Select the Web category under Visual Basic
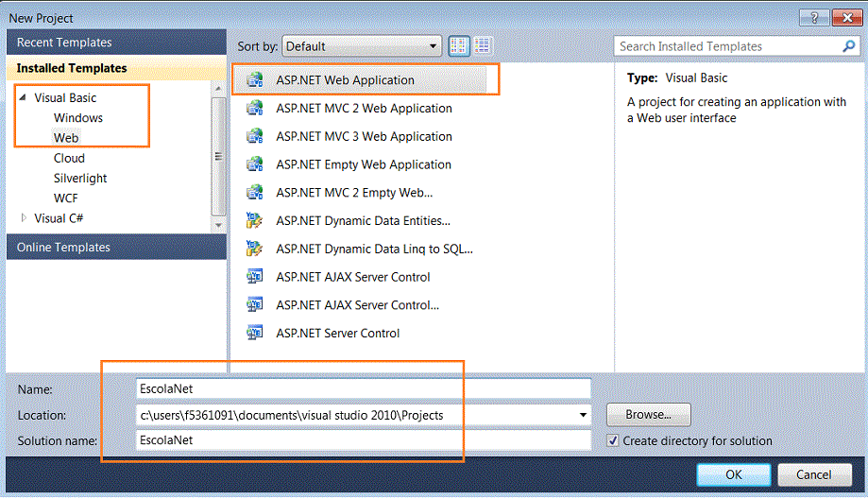 [66, 138]
